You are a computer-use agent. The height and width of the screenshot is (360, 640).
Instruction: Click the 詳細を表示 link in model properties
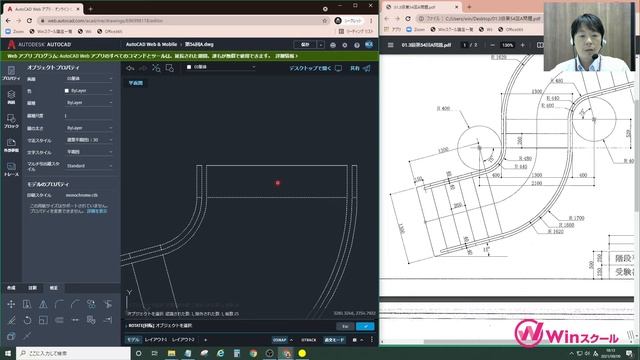97,211
